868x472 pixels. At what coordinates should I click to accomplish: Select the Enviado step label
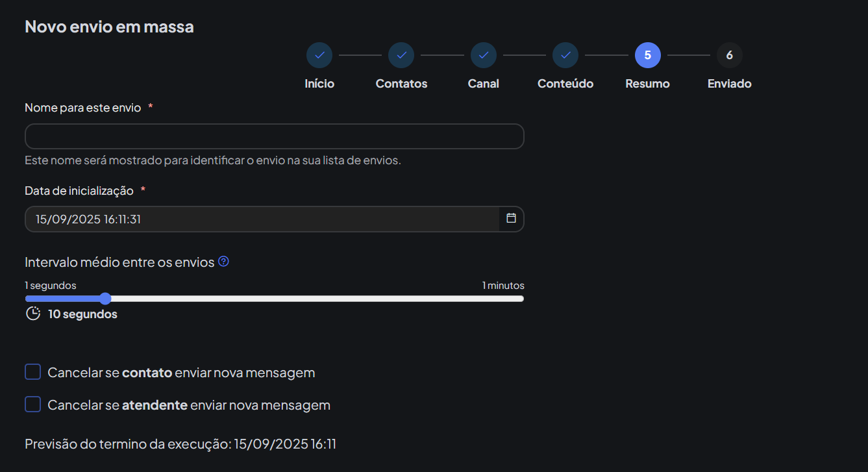point(729,84)
